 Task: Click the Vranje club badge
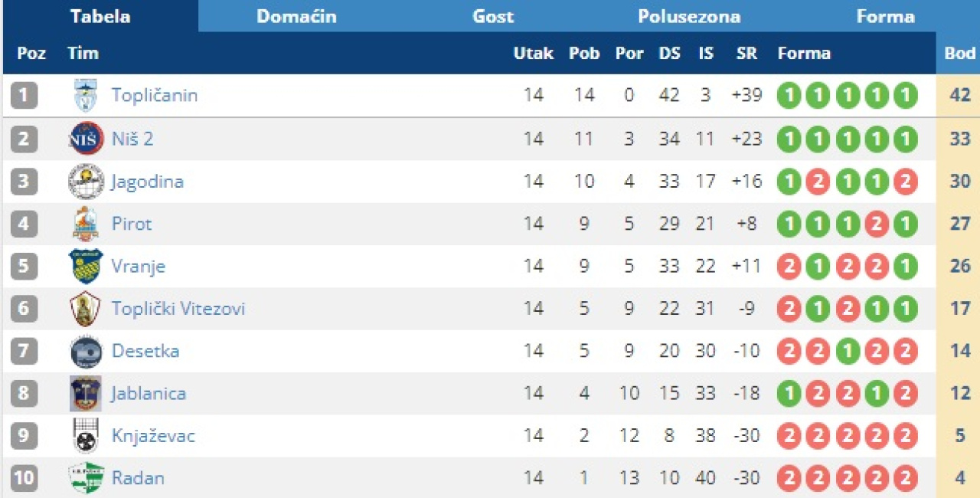tap(85, 266)
